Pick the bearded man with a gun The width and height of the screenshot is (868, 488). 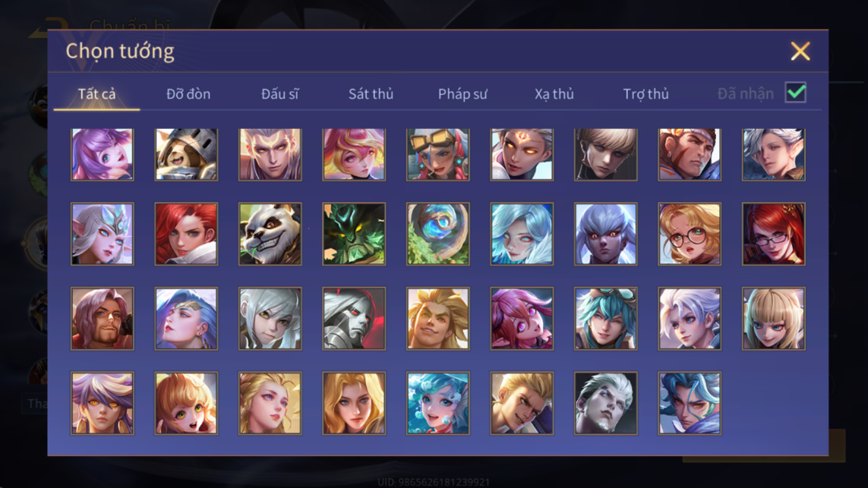coord(103,319)
